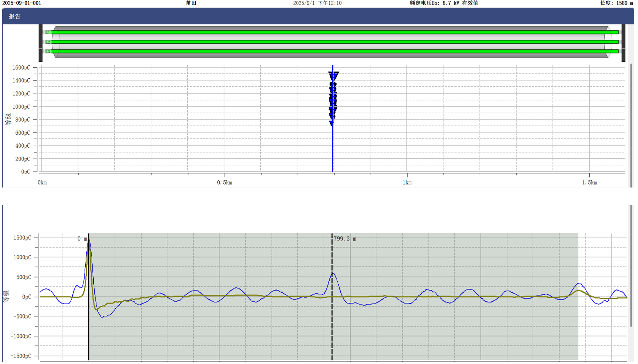Click the 1km label on distance axis
Image resolution: width=638 pixels, height=364 pixels.
407,183
